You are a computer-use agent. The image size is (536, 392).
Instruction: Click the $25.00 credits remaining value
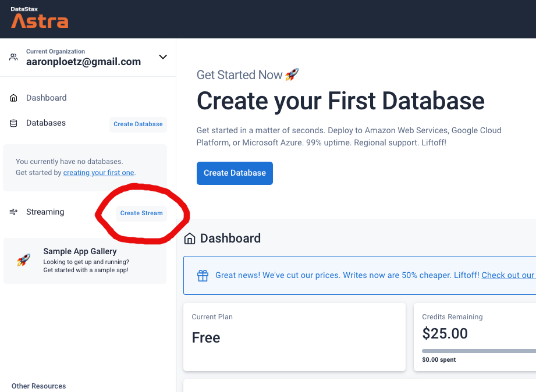(x=445, y=334)
